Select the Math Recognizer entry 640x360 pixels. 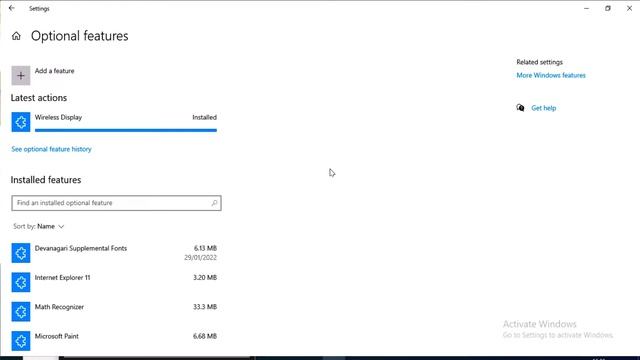click(x=114, y=312)
